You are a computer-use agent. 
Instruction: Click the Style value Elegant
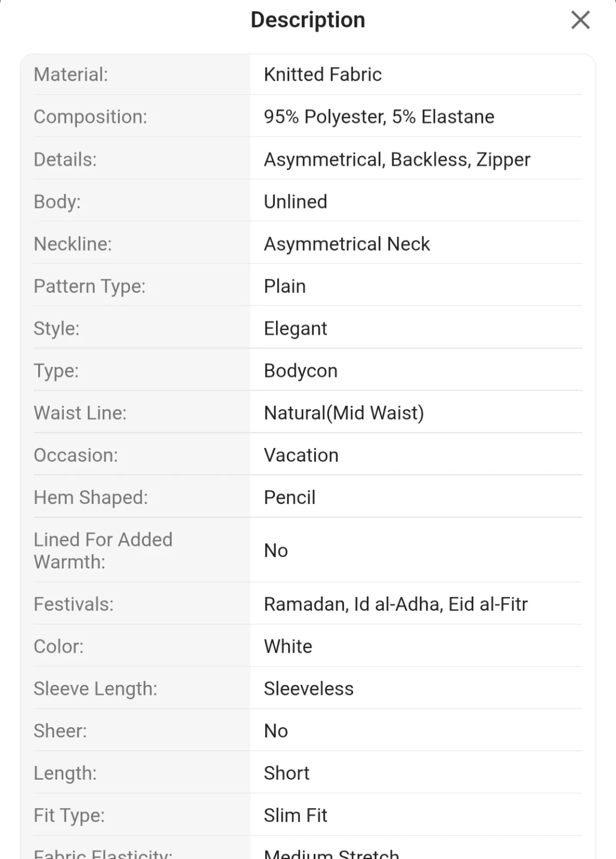tap(296, 329)
